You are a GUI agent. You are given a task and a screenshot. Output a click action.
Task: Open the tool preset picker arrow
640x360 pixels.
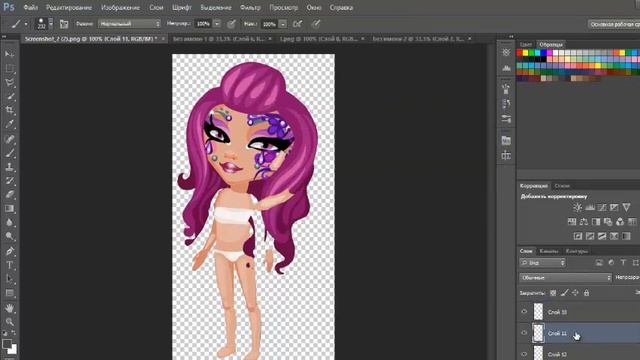[x=26, y=24]
